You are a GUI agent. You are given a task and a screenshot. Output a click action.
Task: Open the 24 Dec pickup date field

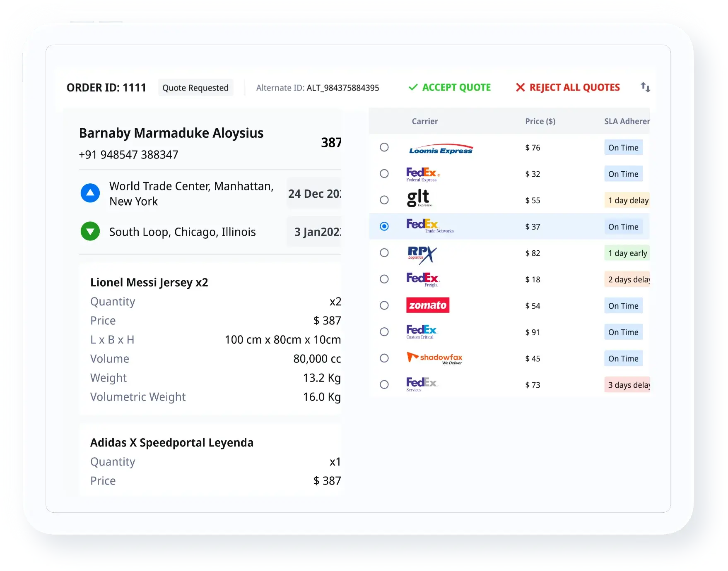point(314,194)
